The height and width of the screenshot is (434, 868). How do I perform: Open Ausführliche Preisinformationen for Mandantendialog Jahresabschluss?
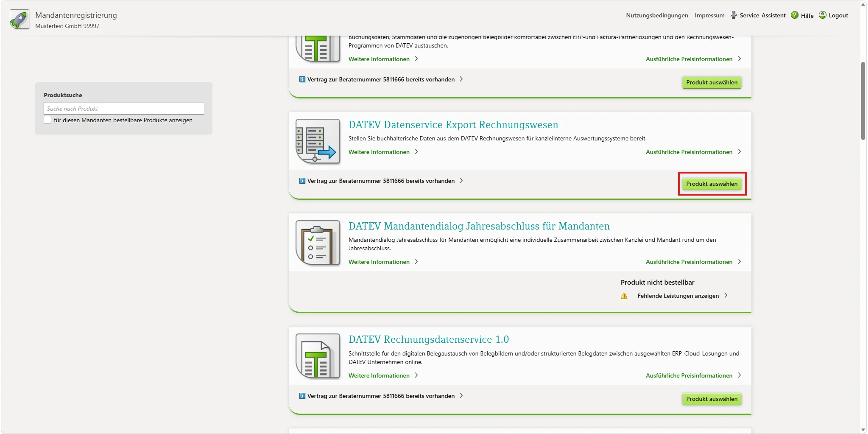click(689, 262)
